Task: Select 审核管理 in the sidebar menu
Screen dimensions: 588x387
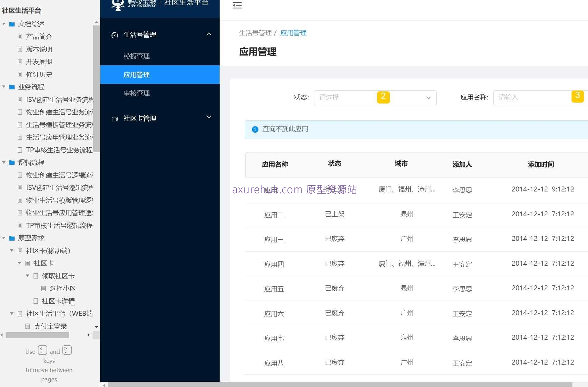Action: pos(136,93)
